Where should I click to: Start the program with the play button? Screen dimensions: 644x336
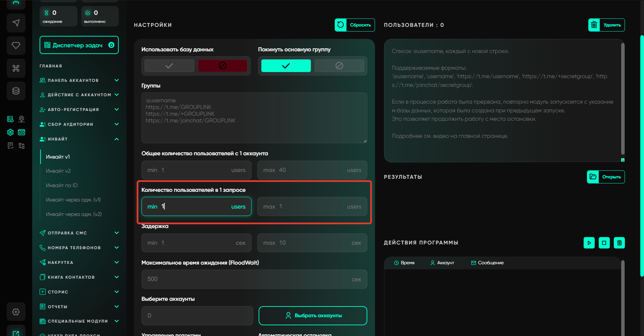tap(589, 243)
